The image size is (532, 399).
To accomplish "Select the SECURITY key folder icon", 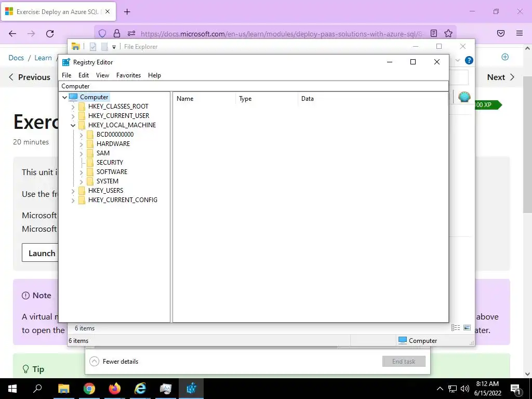I will point(90,163).
